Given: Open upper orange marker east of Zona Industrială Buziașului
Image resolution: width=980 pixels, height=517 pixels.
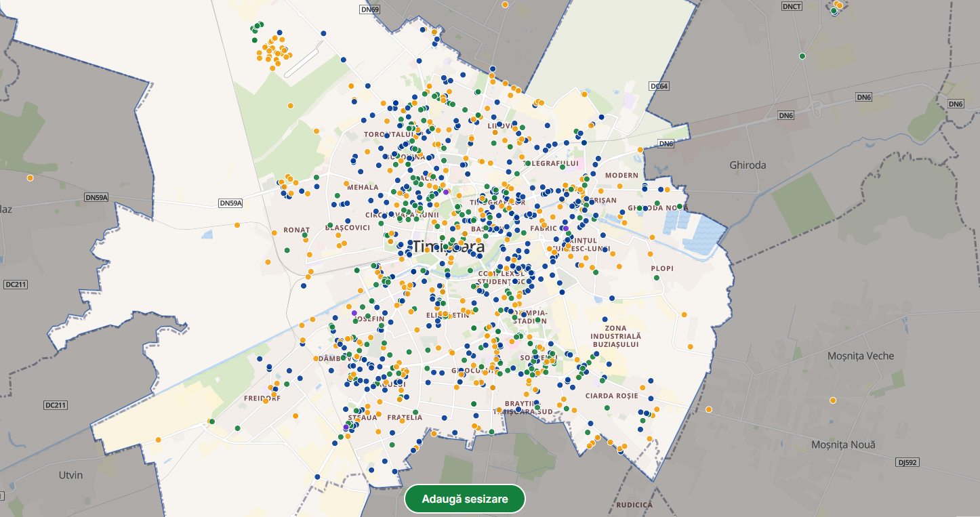Looking at the screenshot, I should (684, 314).
